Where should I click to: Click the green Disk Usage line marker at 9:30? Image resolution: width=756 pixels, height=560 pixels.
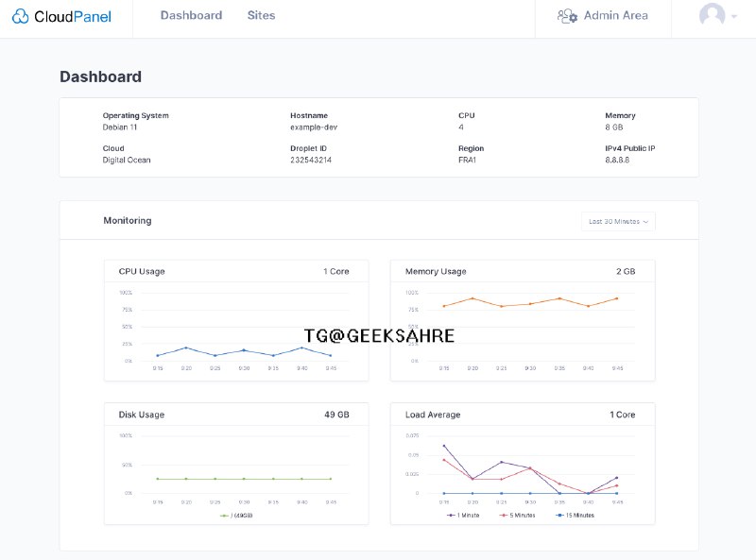click(244, 479)
